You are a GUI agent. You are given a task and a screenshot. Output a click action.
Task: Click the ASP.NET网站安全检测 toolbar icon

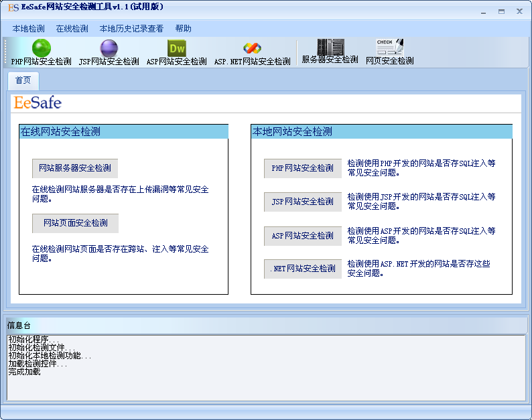pos(252,48)
